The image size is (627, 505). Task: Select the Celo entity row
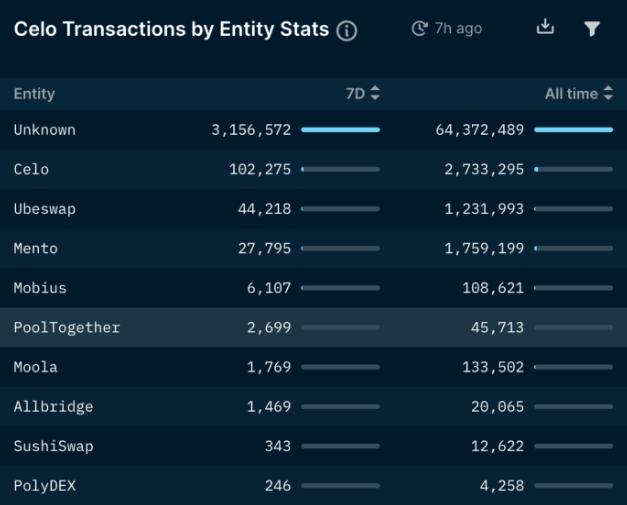314,170
